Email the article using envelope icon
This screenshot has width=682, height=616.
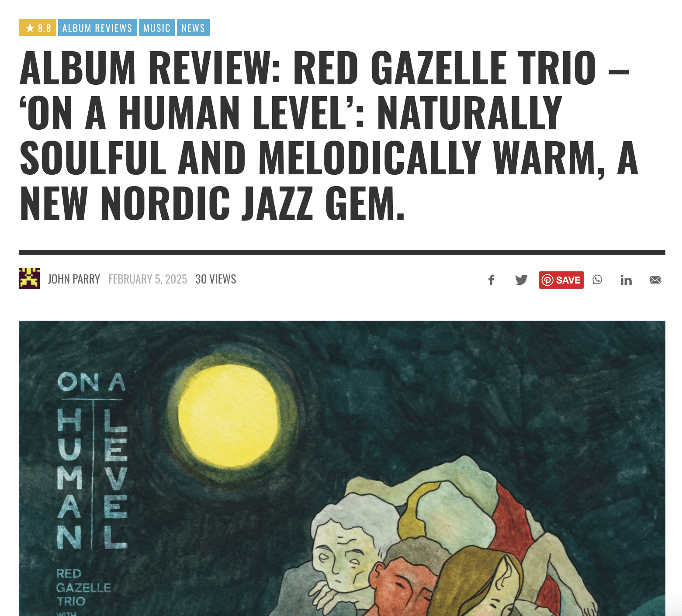pos(655,280)
